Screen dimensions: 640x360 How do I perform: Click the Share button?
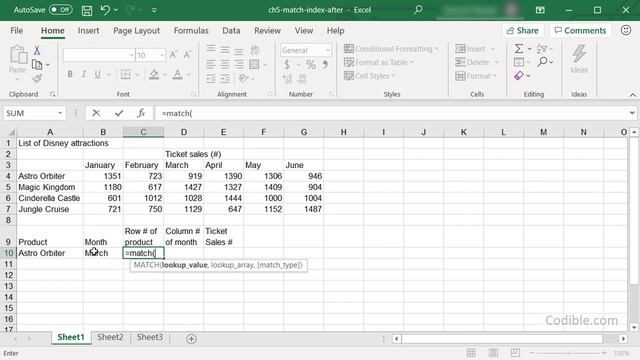tap(522, 31)
